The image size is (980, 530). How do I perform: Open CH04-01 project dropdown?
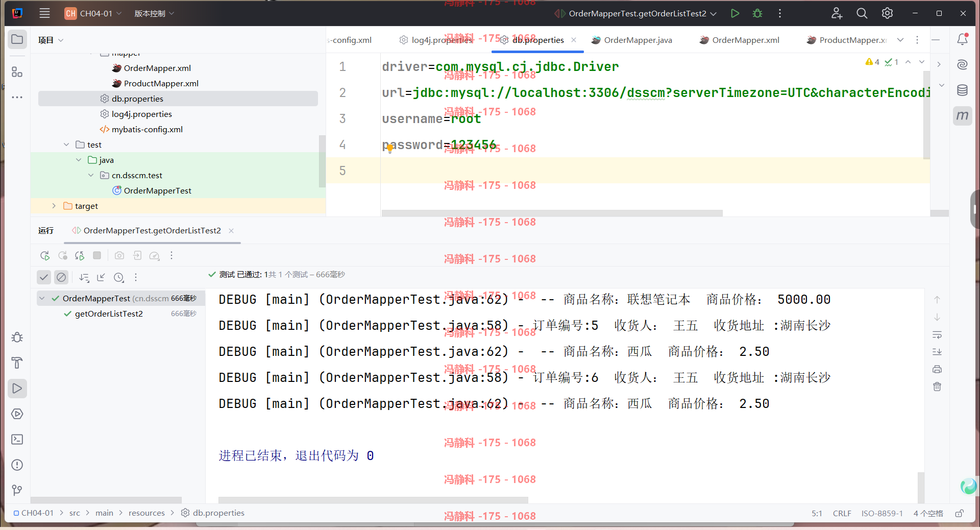(x=93, y=13)
